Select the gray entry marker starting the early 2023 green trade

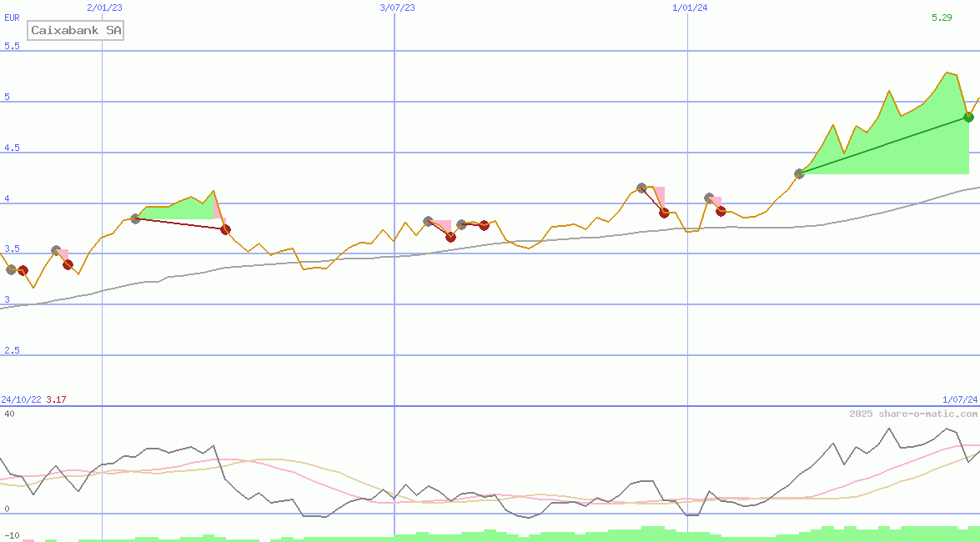(135, 218)
